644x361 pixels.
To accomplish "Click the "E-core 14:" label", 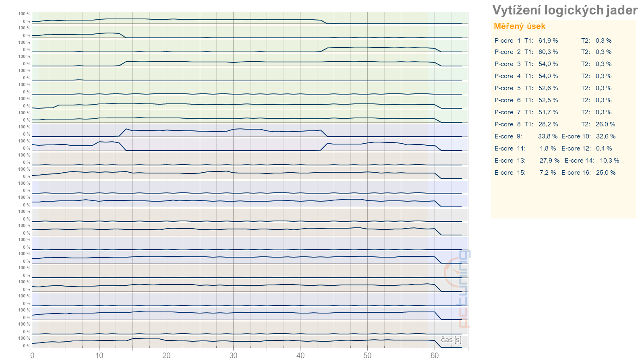I will point(579,161).
